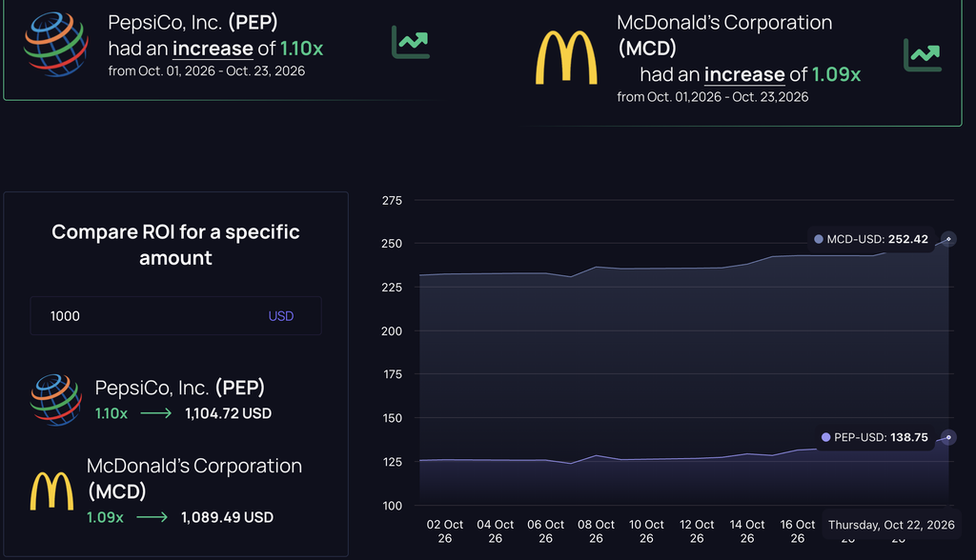
Task: Click the '16 Oct 26' x-axis label
Action: (x=798, y=531)
